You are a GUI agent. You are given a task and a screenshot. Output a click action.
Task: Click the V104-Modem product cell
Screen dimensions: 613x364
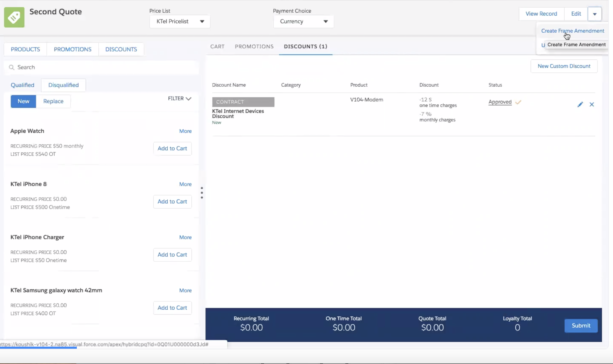(366, 100)
